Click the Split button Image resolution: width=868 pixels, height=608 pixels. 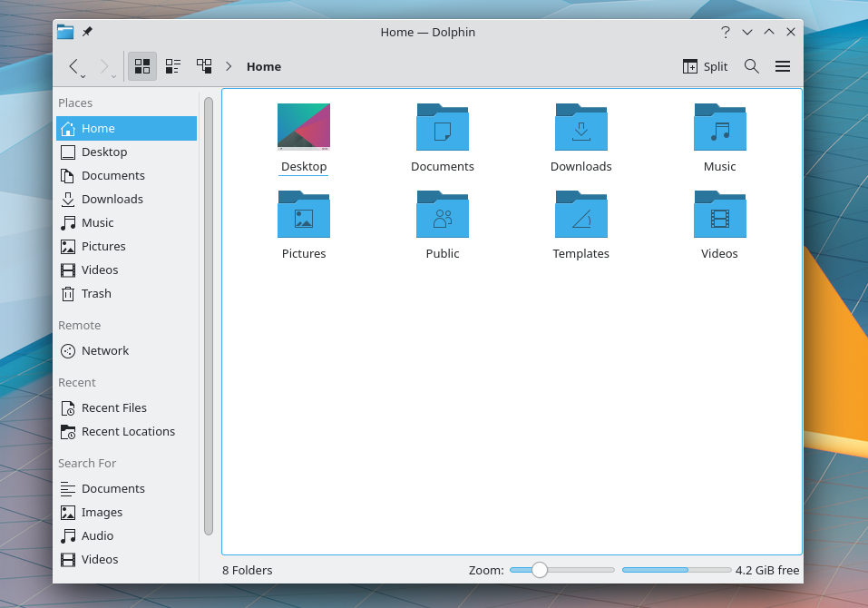click(x=705, y=65)
